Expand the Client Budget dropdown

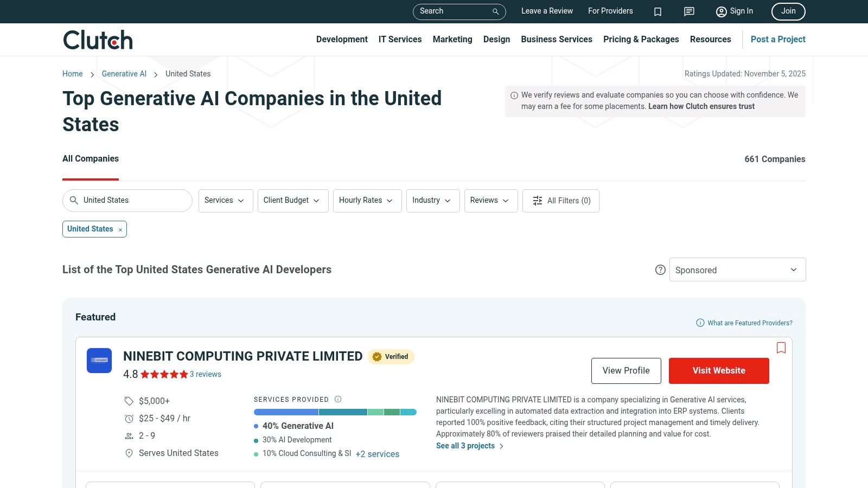click(x=293, y=201)
